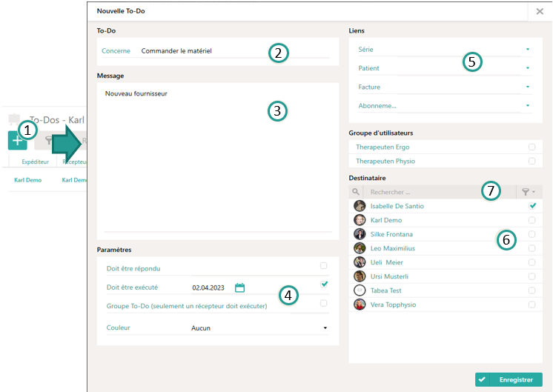Open the calendar date picker icon
This screenshot has height=392, width=553.
coord(239,288)
